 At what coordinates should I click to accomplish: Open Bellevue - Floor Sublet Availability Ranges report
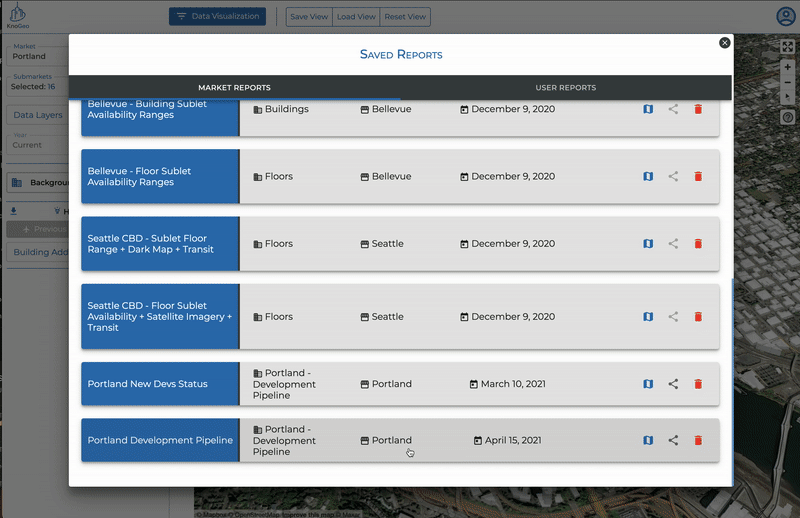pos(160,177)
